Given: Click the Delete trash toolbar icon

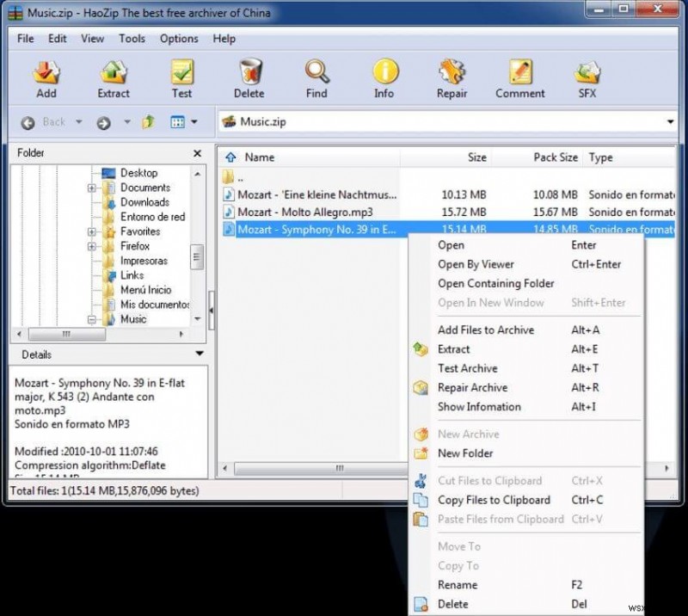Looking at the screenshot, I should (x=250, y=71).
